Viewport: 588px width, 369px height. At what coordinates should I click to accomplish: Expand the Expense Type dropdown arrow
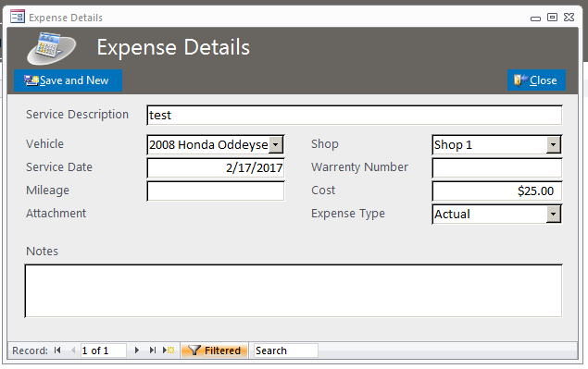553,215
